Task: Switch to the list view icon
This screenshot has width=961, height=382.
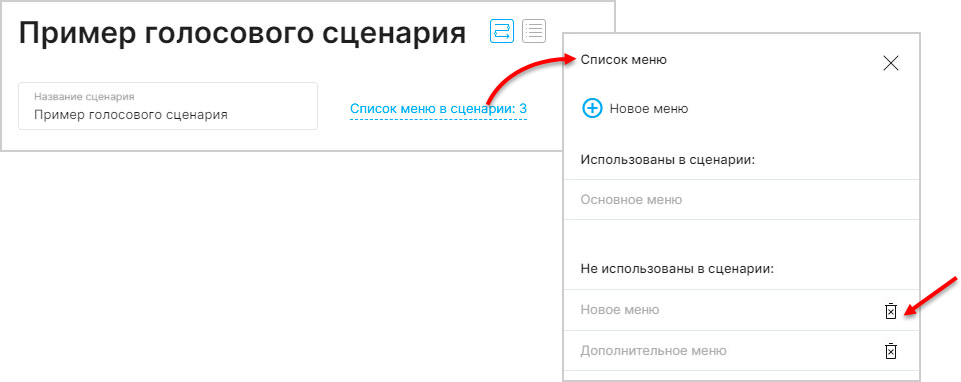Action: coord(534,31)
